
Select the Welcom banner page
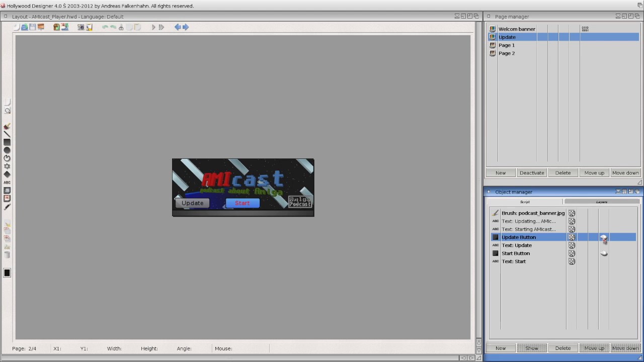click(562, 29)
